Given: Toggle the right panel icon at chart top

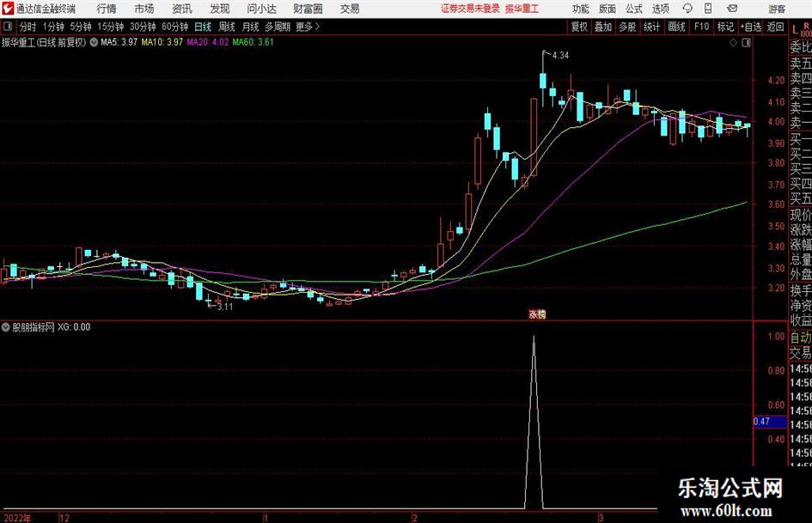Looking at the screenshot, I should 746,43.
